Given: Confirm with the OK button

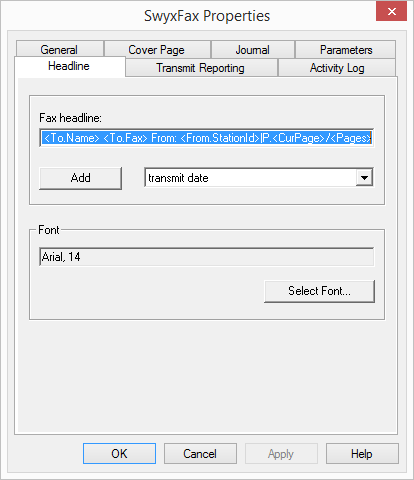Looking at the screenshot, I should pyautogui.click(x=119, y=453).
